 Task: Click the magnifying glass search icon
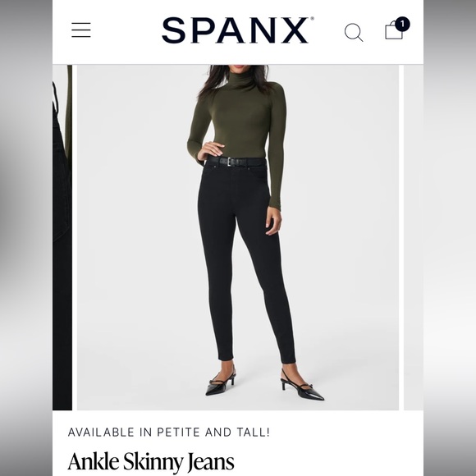(354, 32)
